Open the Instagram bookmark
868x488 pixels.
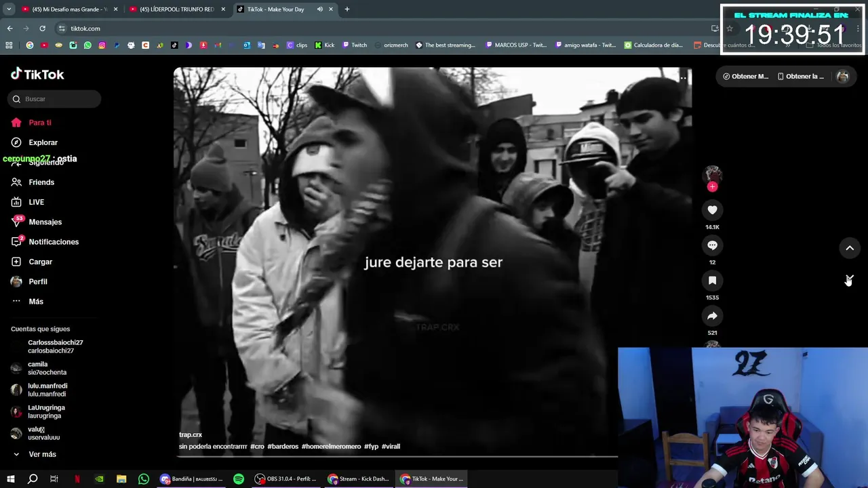pos(102,45)
